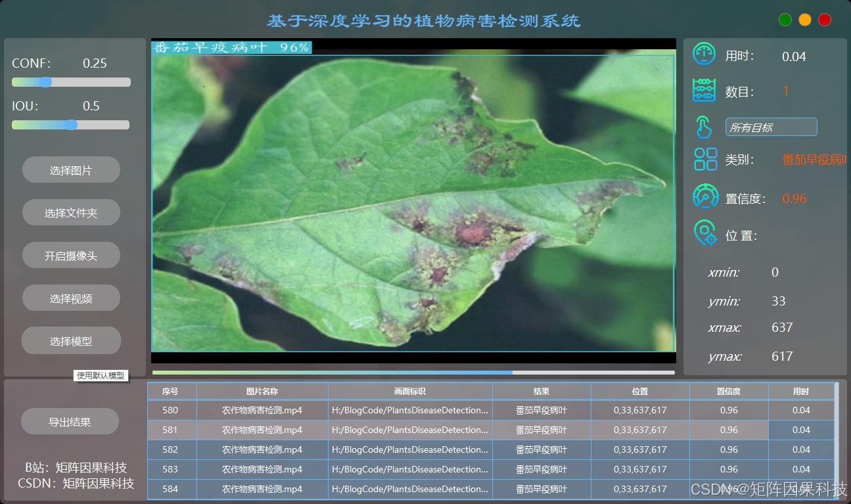851x504 pixels.
Task: Click position cell in row 581
Action: [640, 430]
